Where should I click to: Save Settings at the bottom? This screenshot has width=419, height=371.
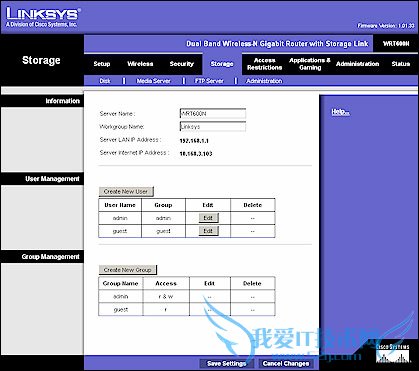point(227,363)
